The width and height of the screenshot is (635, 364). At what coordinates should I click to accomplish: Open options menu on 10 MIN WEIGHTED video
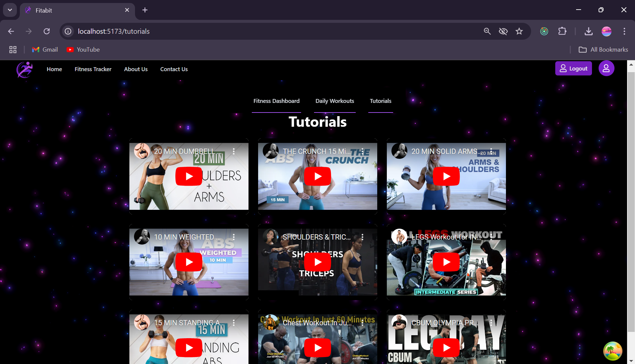pyautogui.click(x=234, y=237)
